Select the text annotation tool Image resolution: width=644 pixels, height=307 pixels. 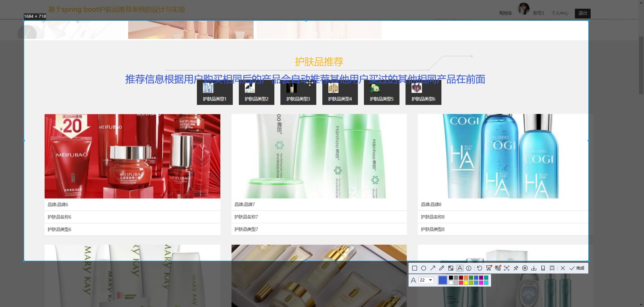tap(460, 268)
